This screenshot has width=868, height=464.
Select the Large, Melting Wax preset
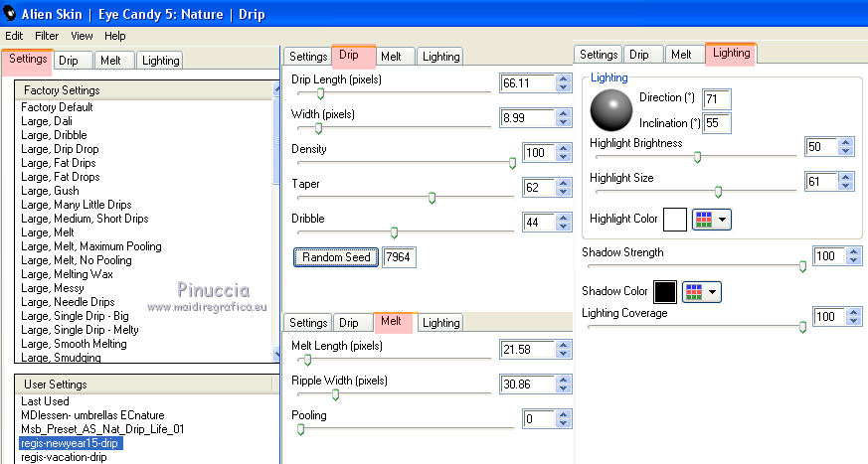pos(67,274)
